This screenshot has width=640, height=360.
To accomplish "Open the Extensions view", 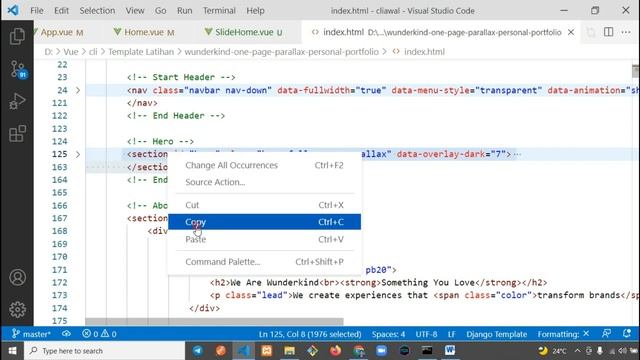I will click(17, 133).
